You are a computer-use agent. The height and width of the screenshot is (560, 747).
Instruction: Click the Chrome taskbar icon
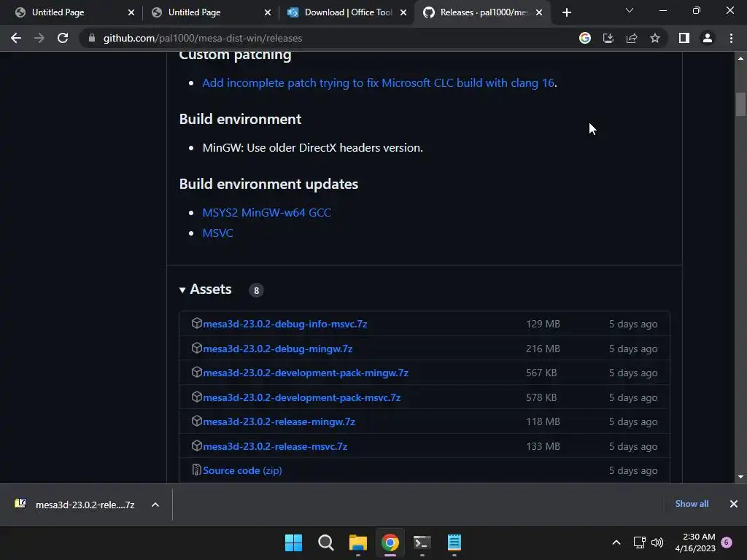tap(390, 542)
